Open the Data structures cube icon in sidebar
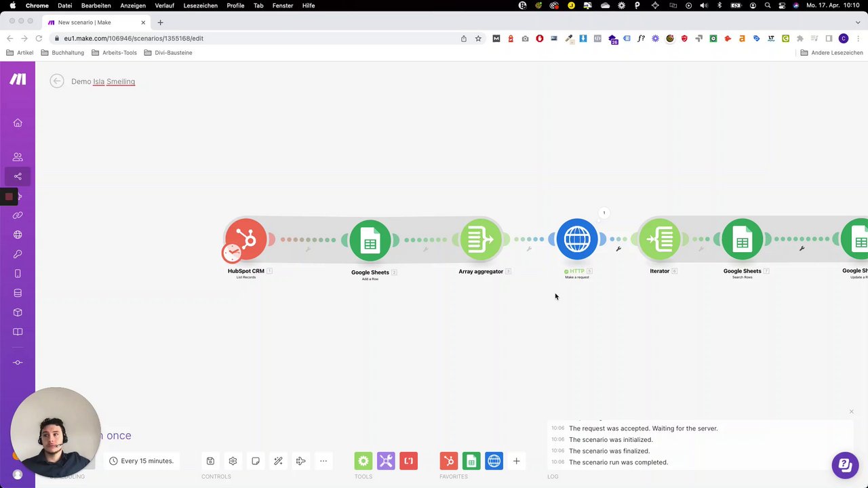Screen dimensions: 868x488 (x=18, y=312)
